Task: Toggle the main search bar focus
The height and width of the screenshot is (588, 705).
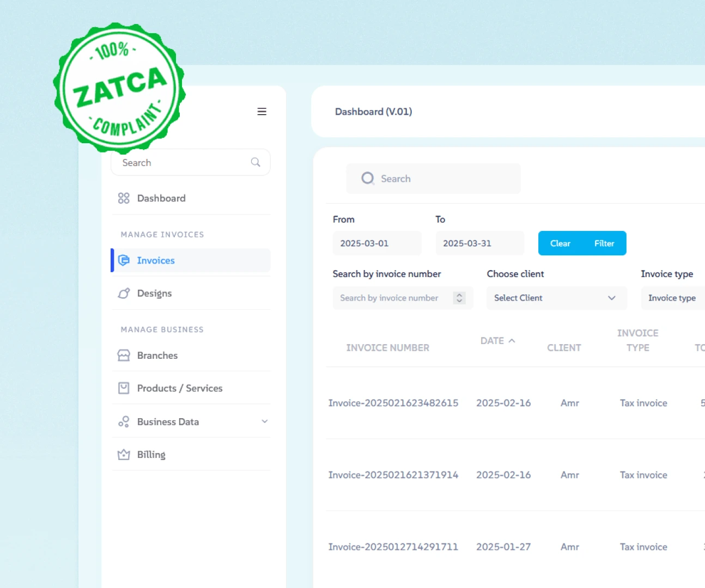Action: [x=433, y=178]
